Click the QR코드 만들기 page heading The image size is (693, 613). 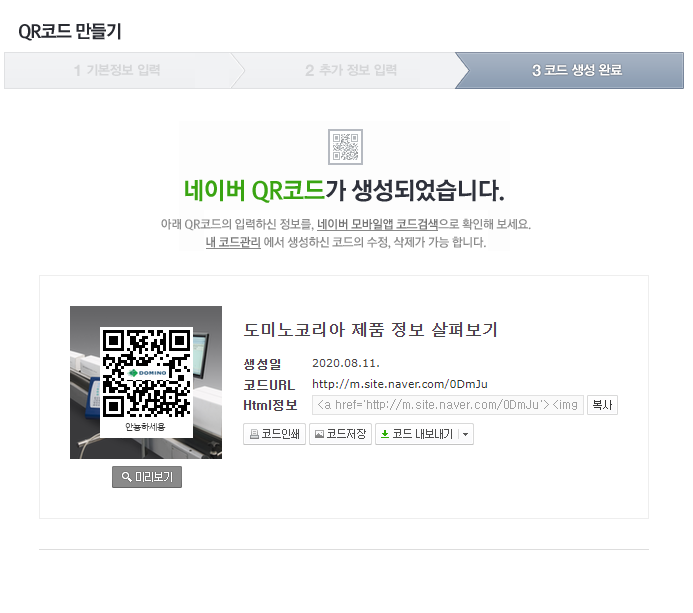(x=69, y=31)
